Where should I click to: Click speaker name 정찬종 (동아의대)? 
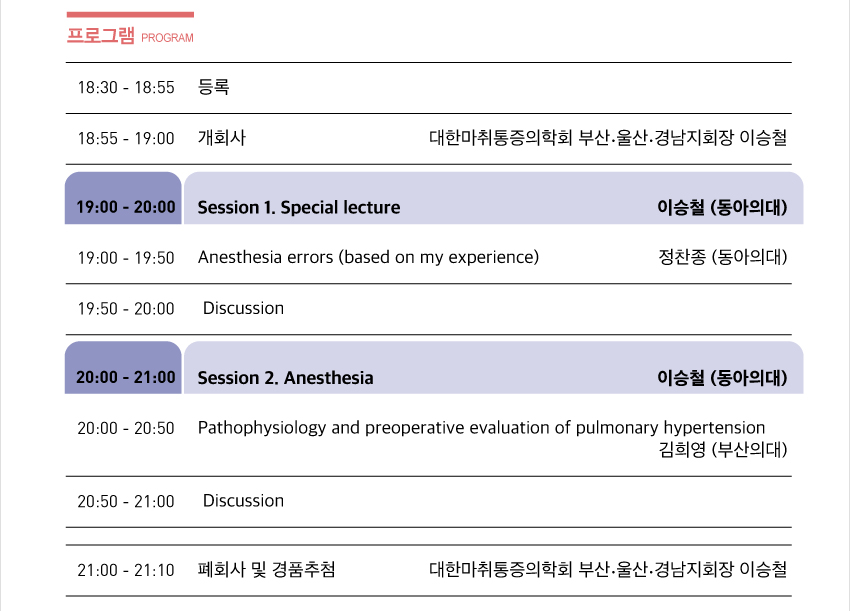(723, 257)
